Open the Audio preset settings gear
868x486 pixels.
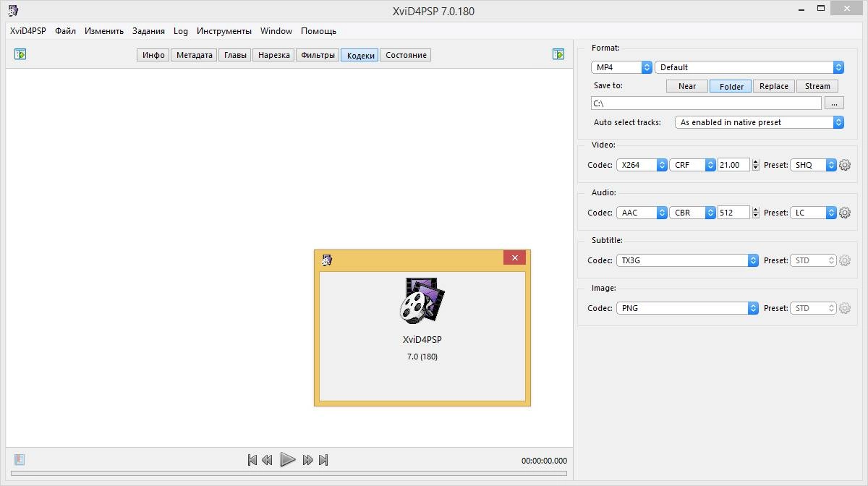pos(844,213)
